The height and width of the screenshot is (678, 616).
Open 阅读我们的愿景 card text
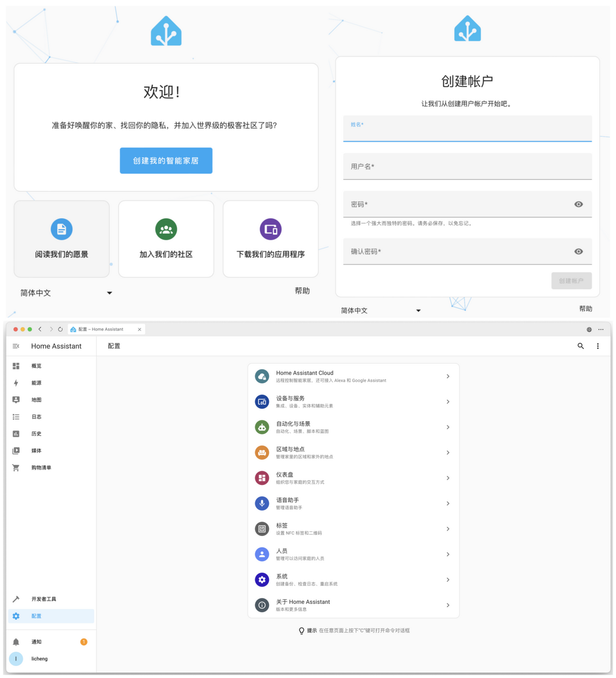coord(62,254)
